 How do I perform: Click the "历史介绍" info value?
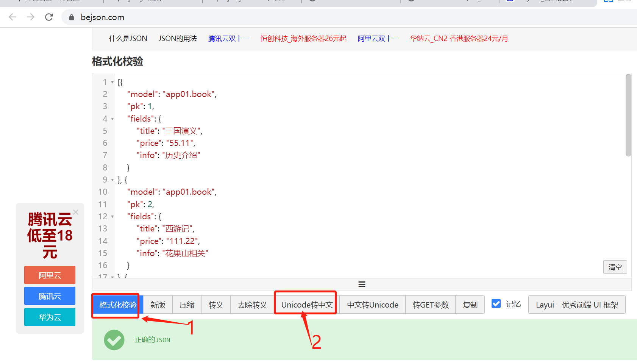(181, 155)
